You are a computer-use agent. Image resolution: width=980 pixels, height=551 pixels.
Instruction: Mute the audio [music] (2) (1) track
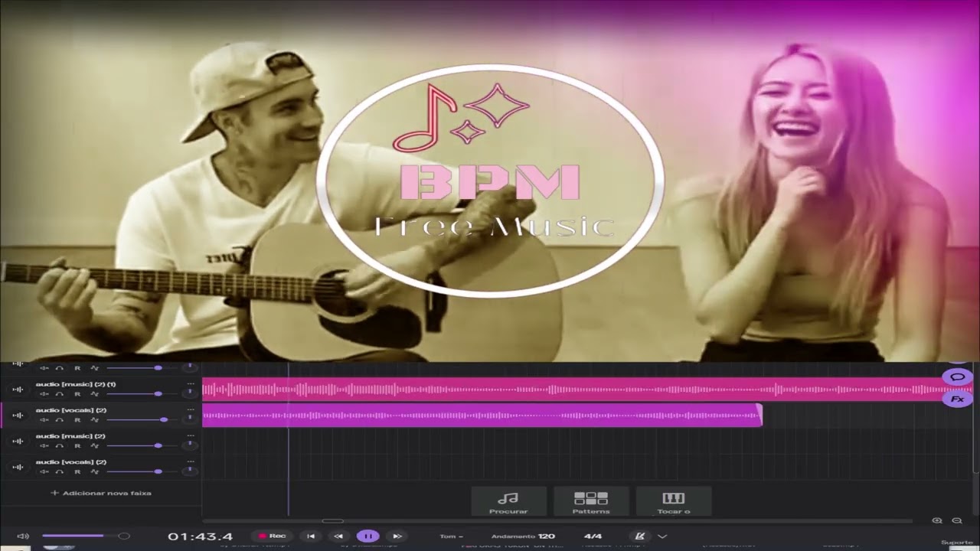point(44,394)
